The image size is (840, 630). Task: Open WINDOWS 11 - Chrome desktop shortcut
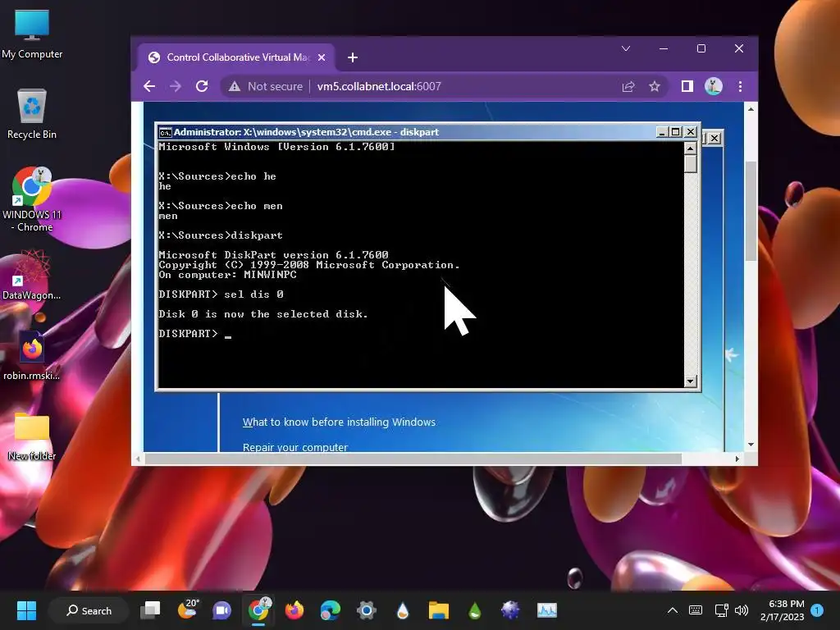(32, 199)
